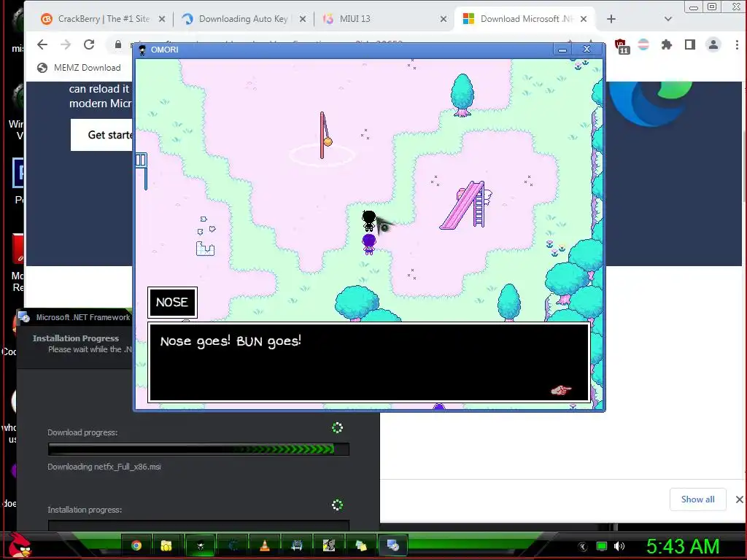The width and height of the screenshot is (747, 560).
Task: Maximize the Chrome browser window
Action: click(712, 7)
